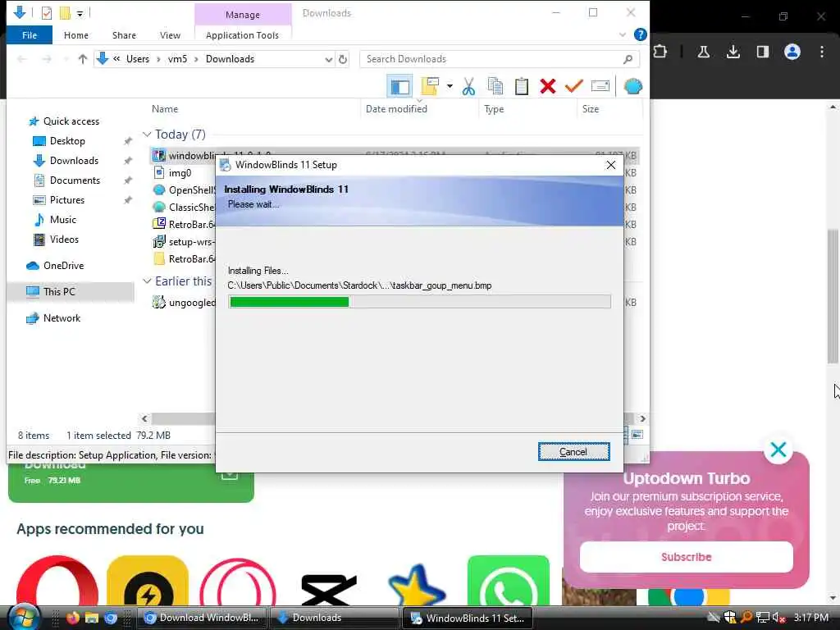Viewport: 840px width, 630px height.
Task: Open Explorer Help question mark icon
Action: pos(640,34)
